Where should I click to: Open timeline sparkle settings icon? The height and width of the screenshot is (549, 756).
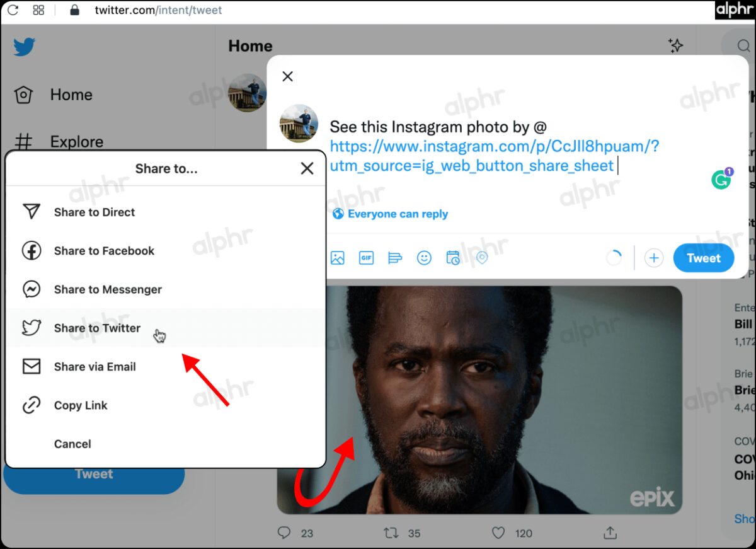tap(675, 45)
